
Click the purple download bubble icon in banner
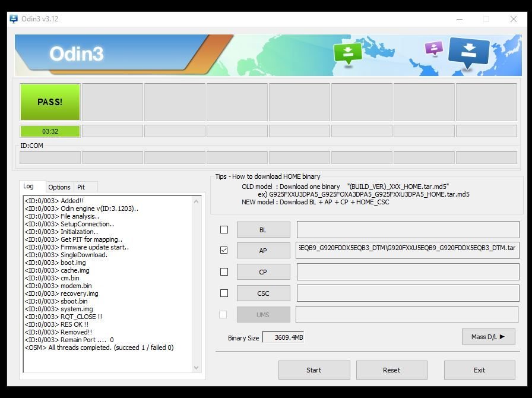point(434,48)
